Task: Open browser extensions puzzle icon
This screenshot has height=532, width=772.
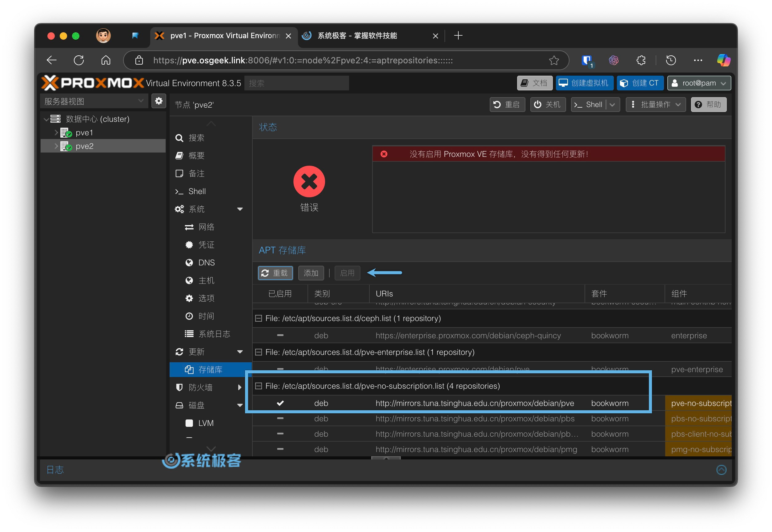Action: click(x=641, y=60)
